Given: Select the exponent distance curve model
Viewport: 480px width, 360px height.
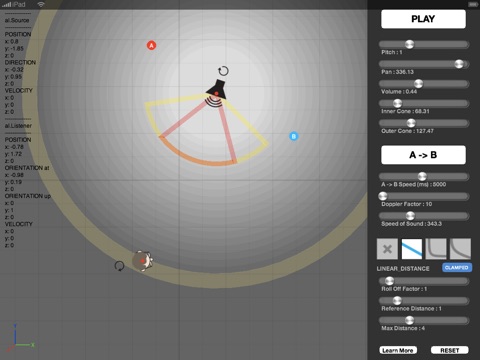Looking at the screenshot, I should click(460, 249).
